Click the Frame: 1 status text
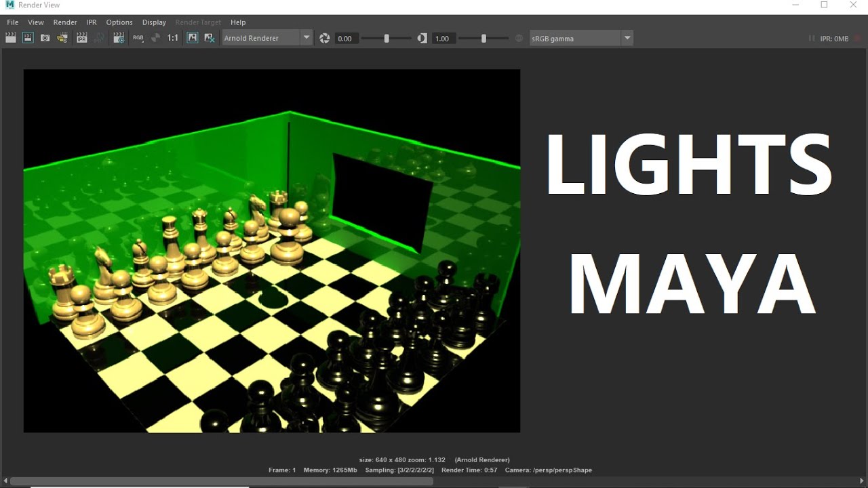The height and width of the screenshot is (488, 868). pyautogui.click(x=282, y=470)
